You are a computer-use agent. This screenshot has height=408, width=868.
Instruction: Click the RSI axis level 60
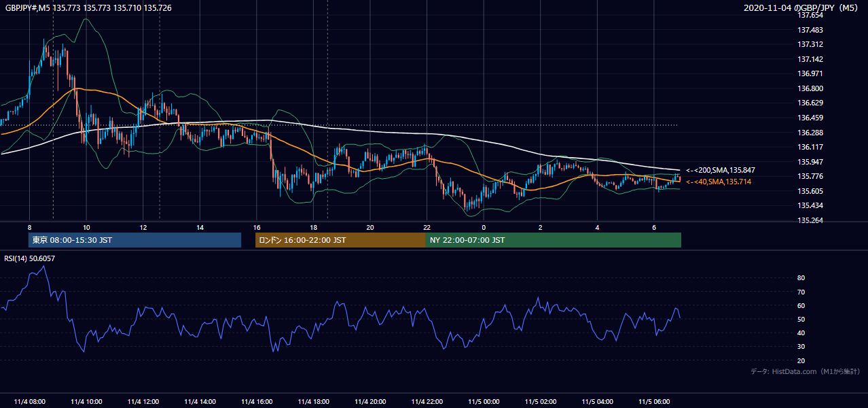click(801, 305)
